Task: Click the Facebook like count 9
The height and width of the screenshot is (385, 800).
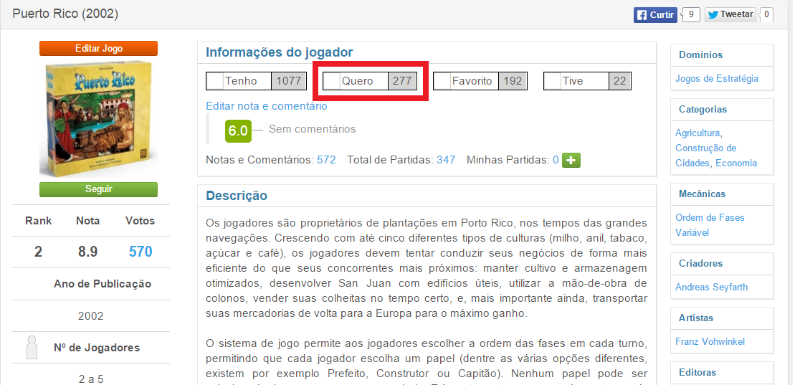Action: pos(690,14)
